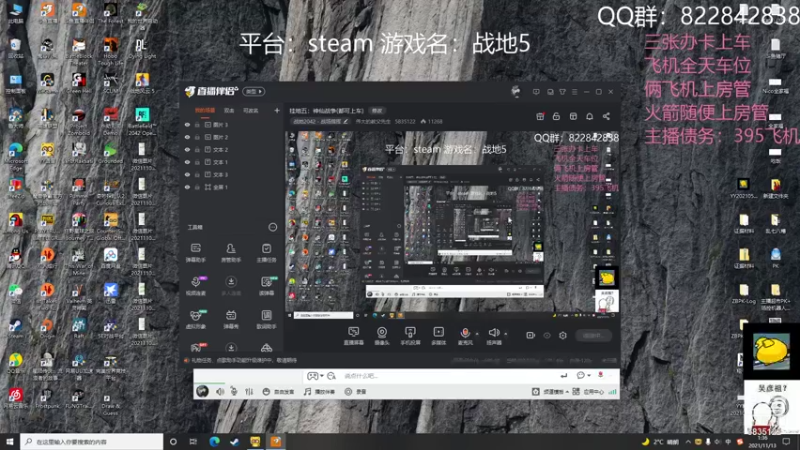Open Microsoft Edge from the taskbar
Viewport: 800px width, 450px height.
pos(214,441)
